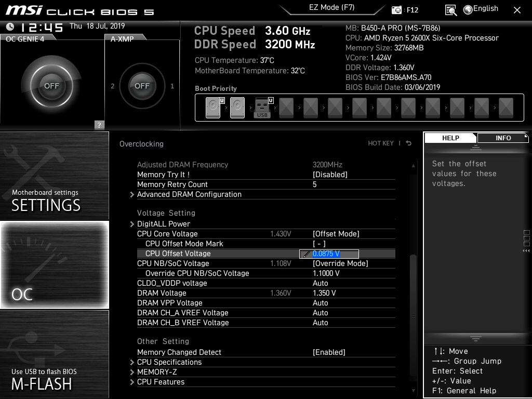Open the Motherboard SETTINGS section
Screen dimensions: 532x399
point(54,176)
